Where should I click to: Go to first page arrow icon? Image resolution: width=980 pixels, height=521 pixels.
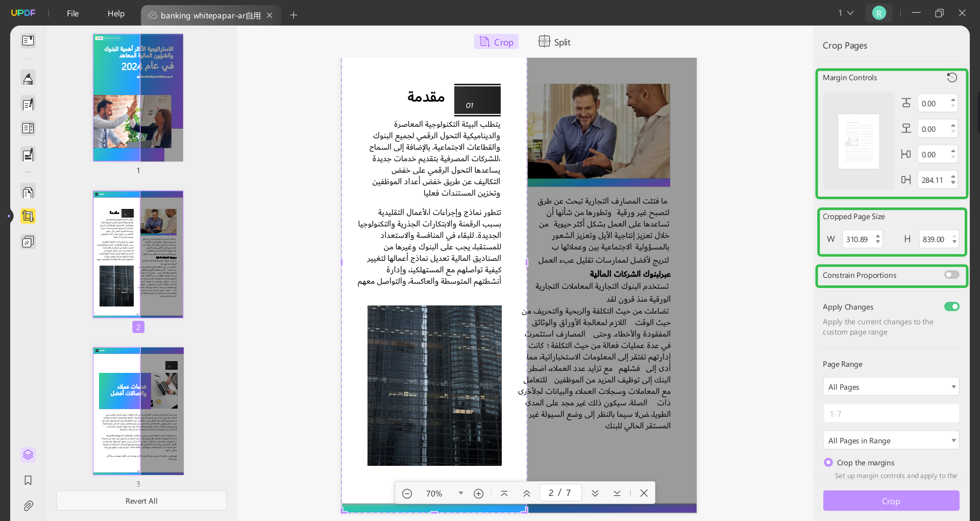tap(504, 493)
